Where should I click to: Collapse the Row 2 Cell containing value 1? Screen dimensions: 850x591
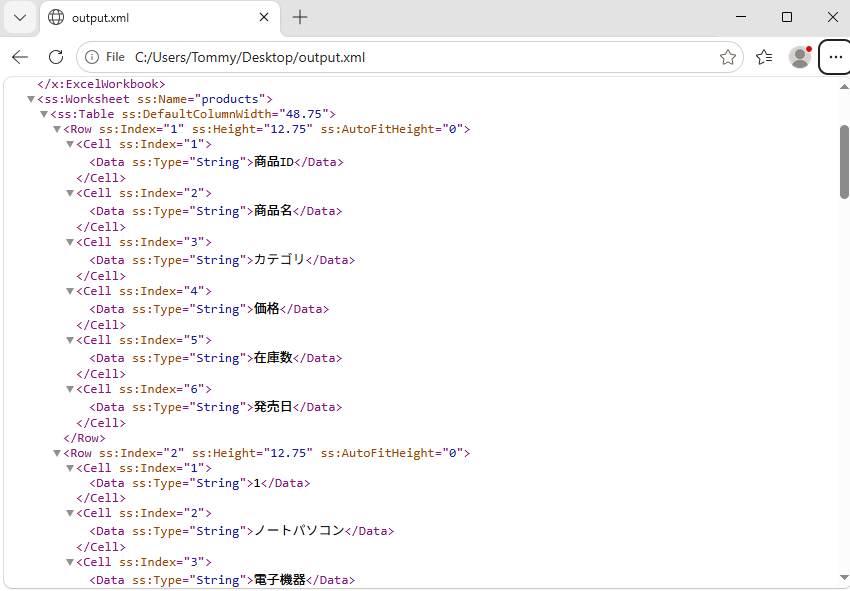pyautogui.click(x=70, y=468)
